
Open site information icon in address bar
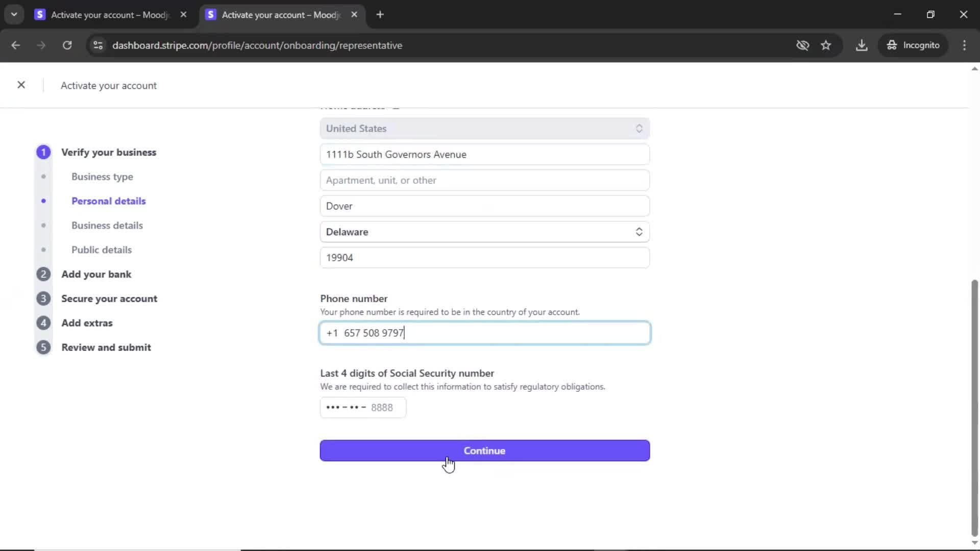point(98,45)
